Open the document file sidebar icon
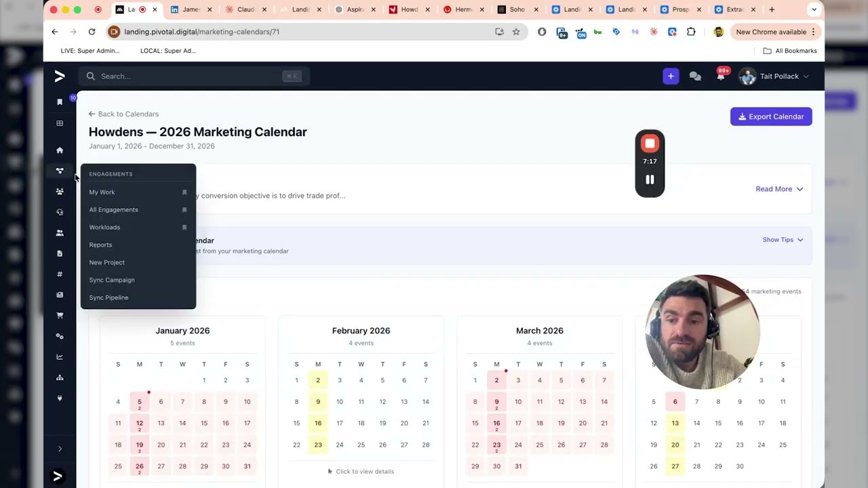The height and width of the screenshot is (488, 868). coord(60,253)
